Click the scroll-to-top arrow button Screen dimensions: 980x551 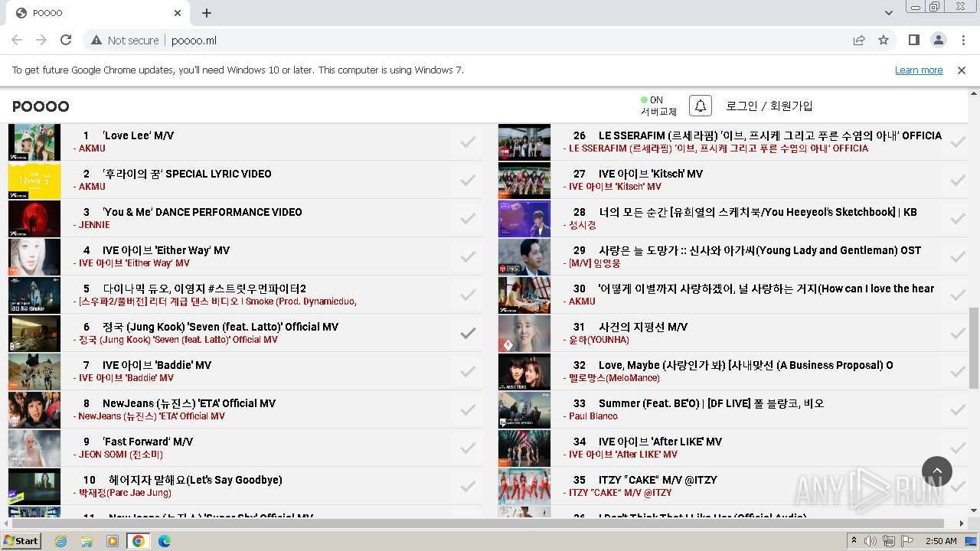[937, 471]
